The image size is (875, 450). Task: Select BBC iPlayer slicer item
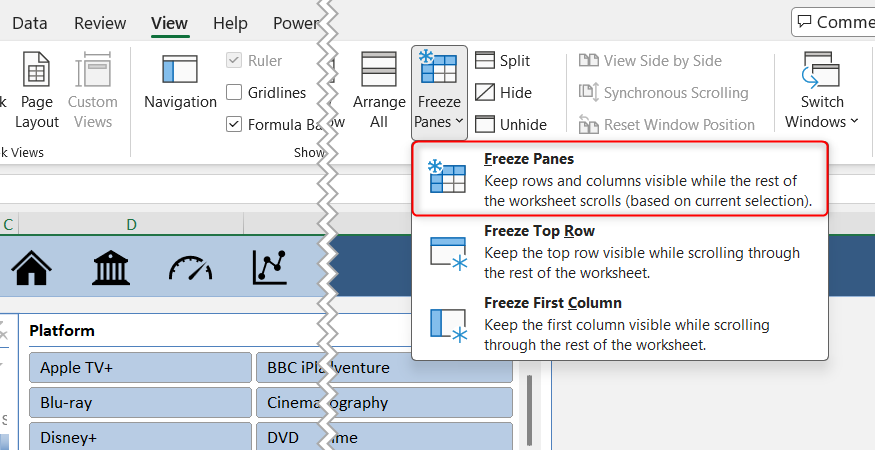click(290, 367)
